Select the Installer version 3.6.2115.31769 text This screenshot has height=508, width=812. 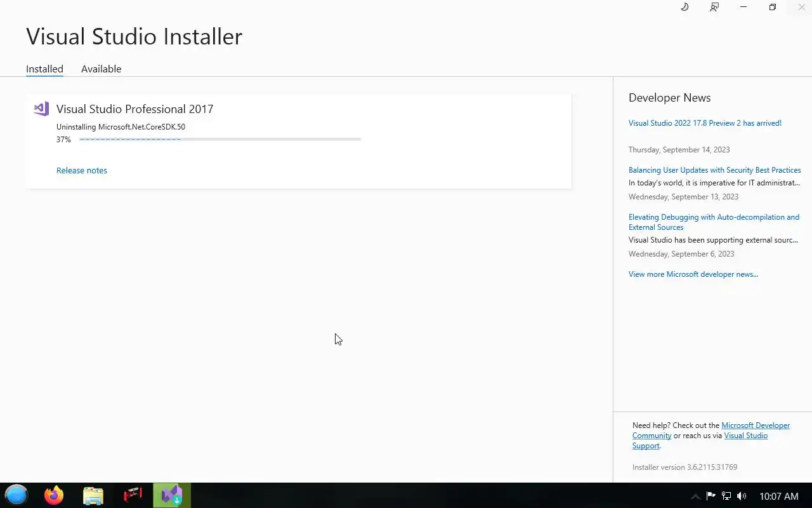(684, 467)
